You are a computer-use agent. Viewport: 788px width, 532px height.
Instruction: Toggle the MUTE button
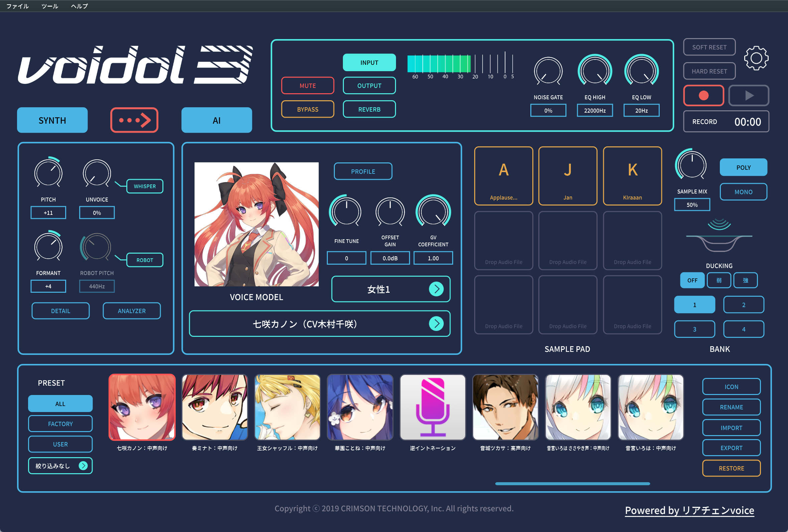point(307,86)
